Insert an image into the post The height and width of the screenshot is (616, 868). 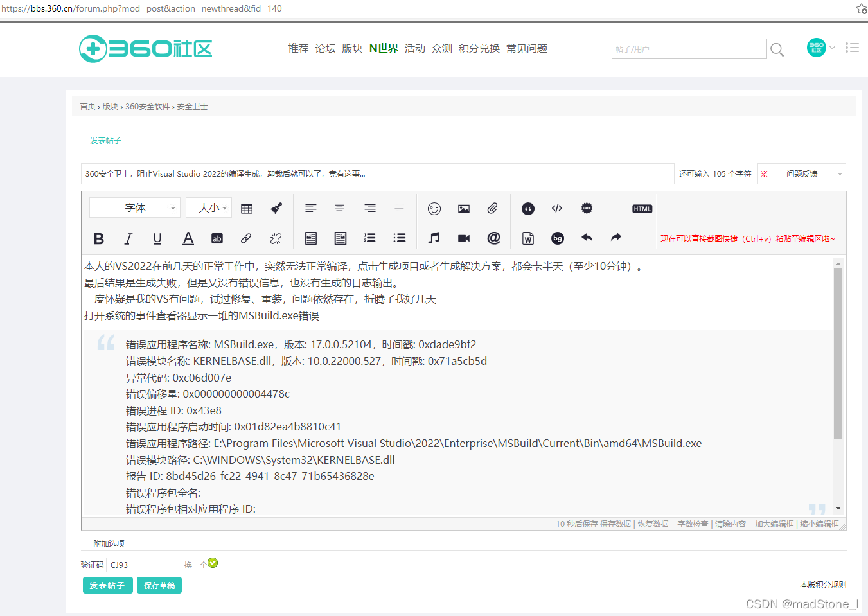[x=464, y=208]
